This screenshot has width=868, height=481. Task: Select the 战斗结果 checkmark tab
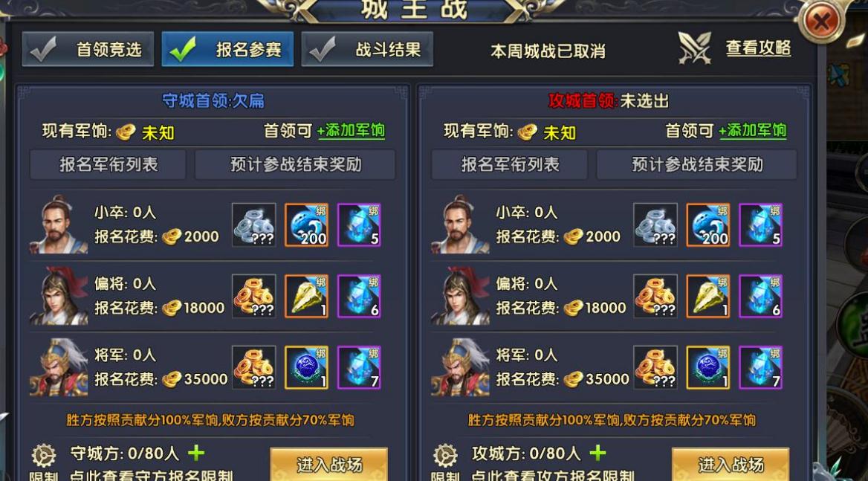(367, 49)
